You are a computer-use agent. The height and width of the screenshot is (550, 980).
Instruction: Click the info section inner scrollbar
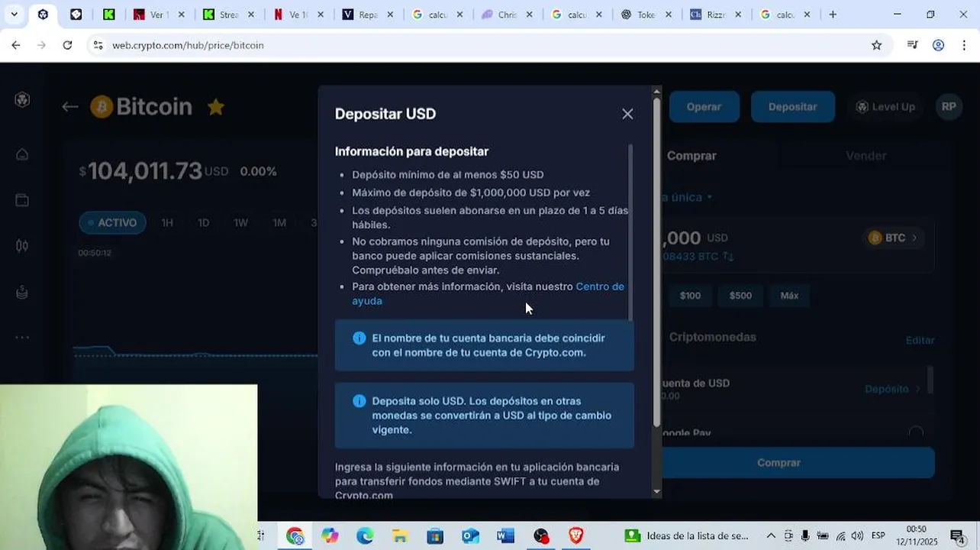(630, 231)
